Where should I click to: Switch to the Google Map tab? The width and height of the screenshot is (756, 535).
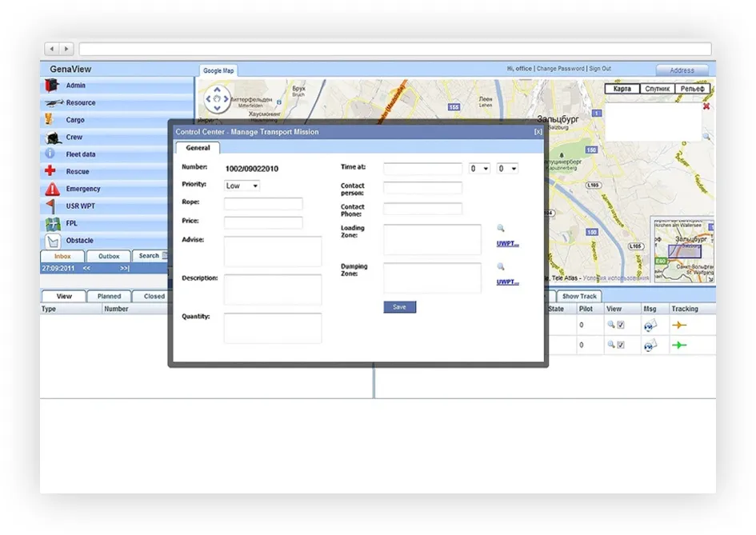tap(218, 70)
